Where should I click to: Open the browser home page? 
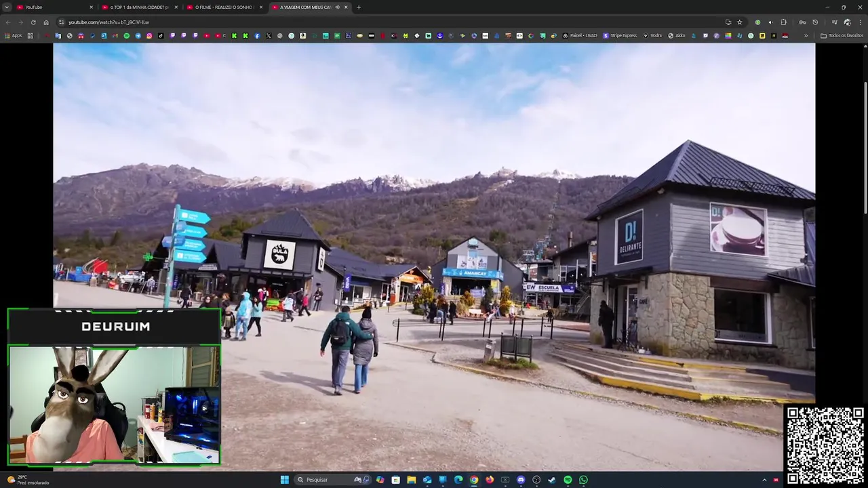[46, 22]
